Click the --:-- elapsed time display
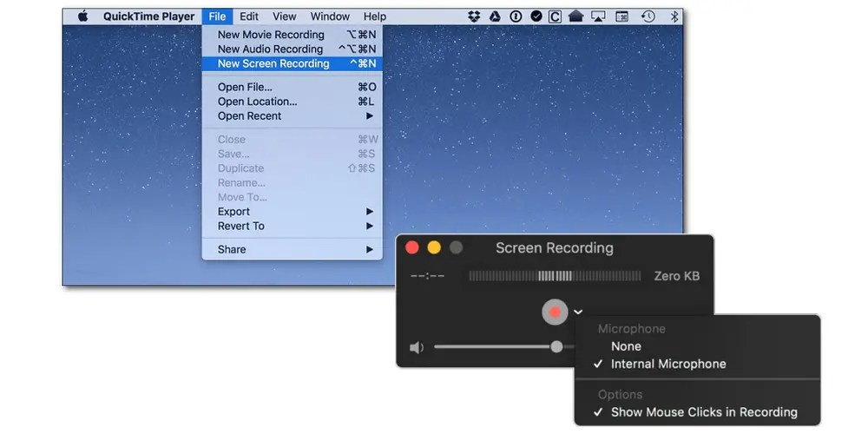Image resolution: width=868 pixels, height=434 pixels. [x=427, y=276]
